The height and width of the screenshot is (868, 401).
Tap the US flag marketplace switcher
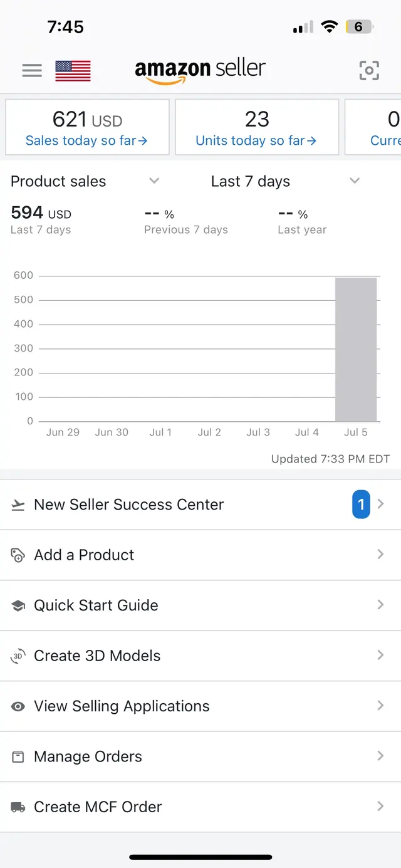click(x=73, y=71)
